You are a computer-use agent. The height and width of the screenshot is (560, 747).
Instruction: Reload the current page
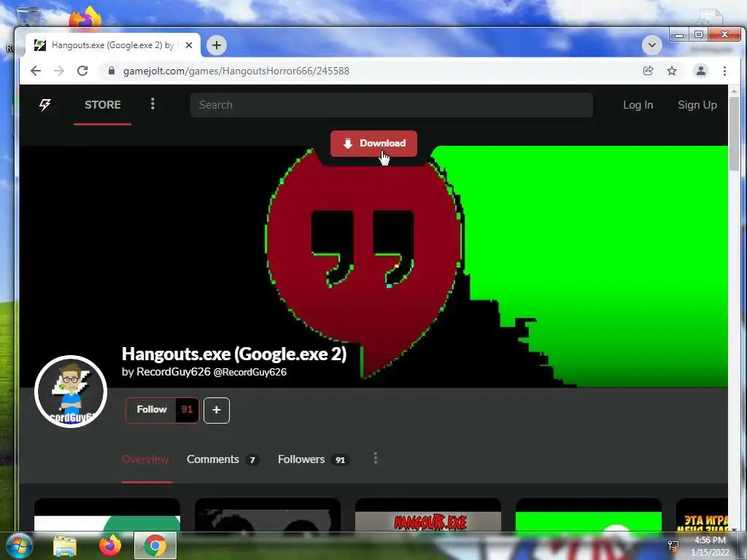coord(82,71)
